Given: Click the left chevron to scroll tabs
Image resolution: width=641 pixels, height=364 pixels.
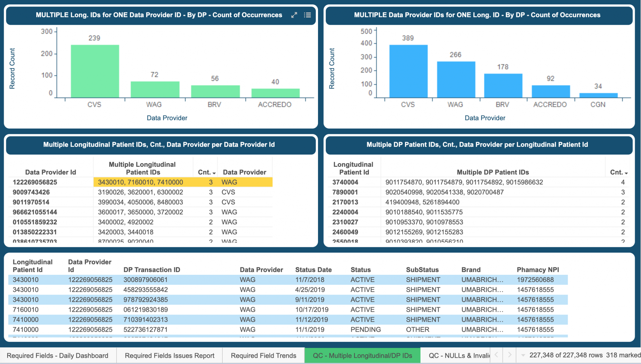Looking at the screenshot, I should tap(496, 355).
